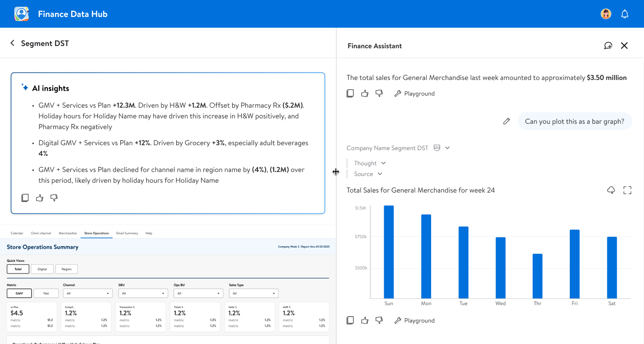Expand the Thought section
The width and height of the screenshot is (644, 344).
[370, 163]
